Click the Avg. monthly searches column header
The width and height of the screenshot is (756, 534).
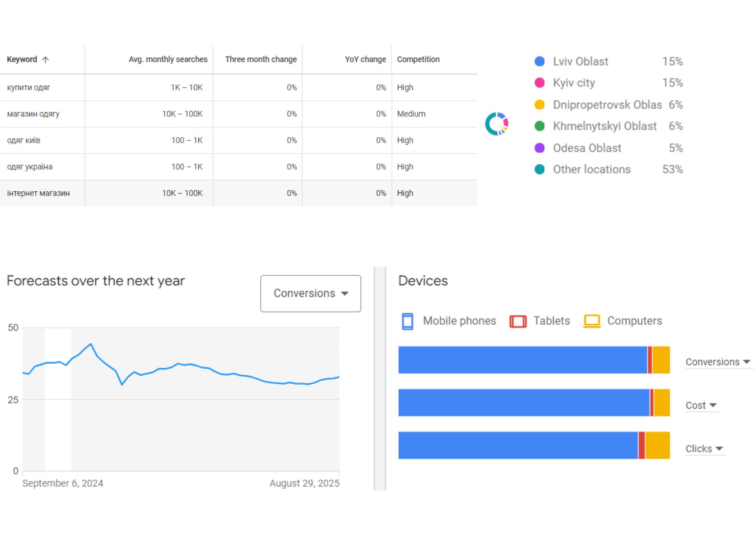point(168,59)
